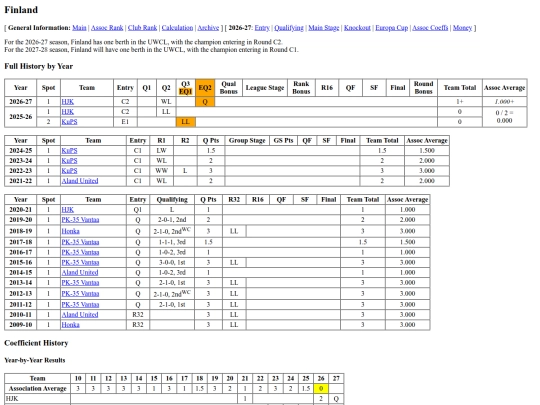This screenshot has height=405, width=540.
Task: Click KuPS team link for 2024-25
Action: (69, 150)
